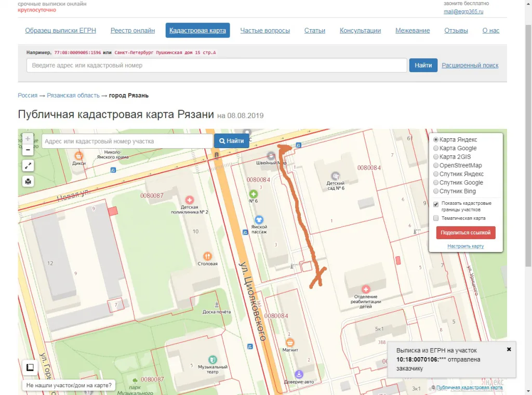Viewport: 532px width, 395px height.
Task: Go to the Частые вопросы page
Action: click(x=265, y=30)
